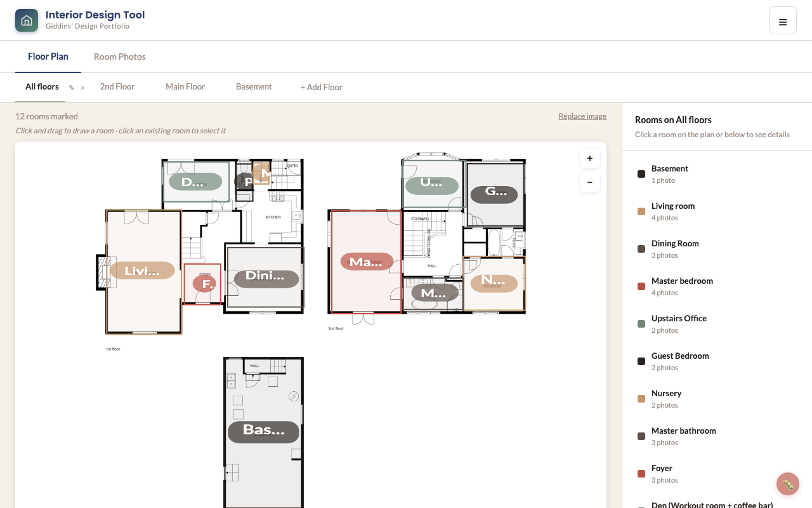Switch to the Floor Plan tab
This screenshot has height=508, width=812.
pos(48,57)
